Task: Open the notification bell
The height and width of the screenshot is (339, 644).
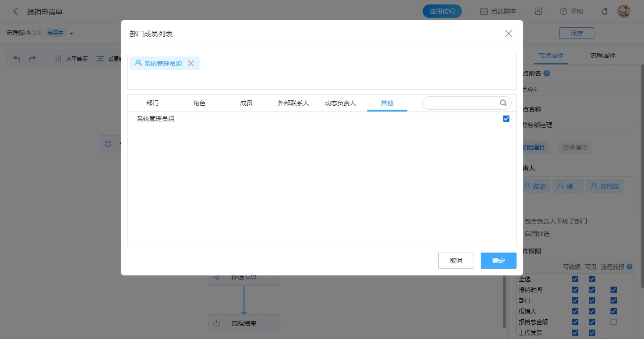Action: click(x=605, y=12)
